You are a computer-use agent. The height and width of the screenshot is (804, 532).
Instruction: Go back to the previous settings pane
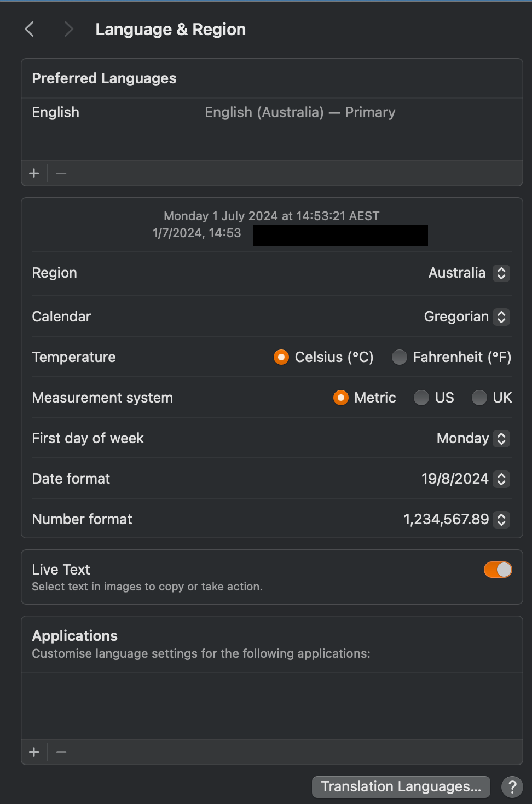click(x=30, y=29)
